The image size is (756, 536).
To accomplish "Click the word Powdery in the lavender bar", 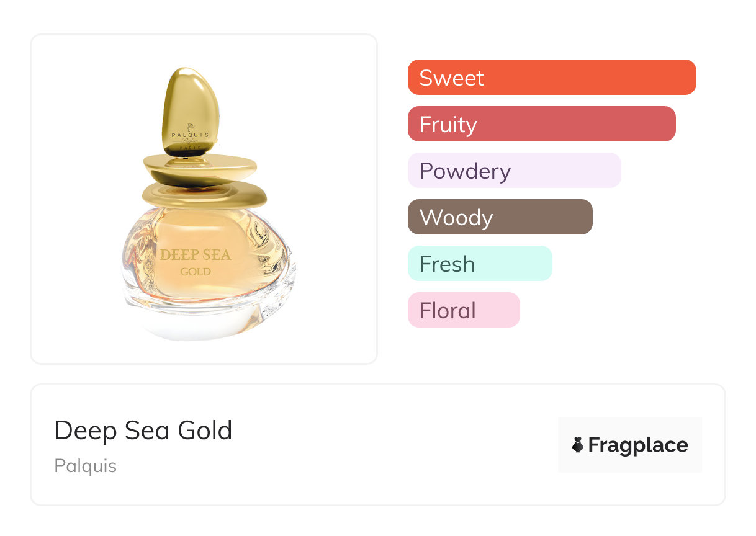I will coord(465,171).
